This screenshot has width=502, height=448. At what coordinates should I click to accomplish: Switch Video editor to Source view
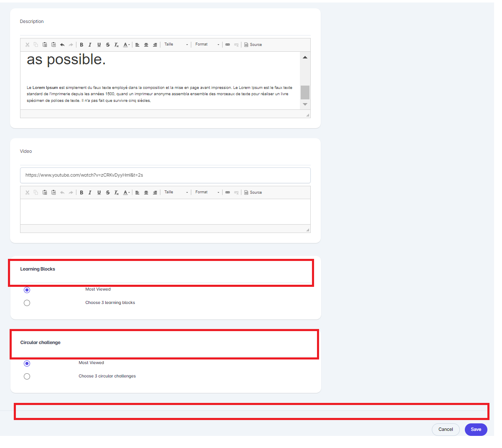tap(253, 192)
